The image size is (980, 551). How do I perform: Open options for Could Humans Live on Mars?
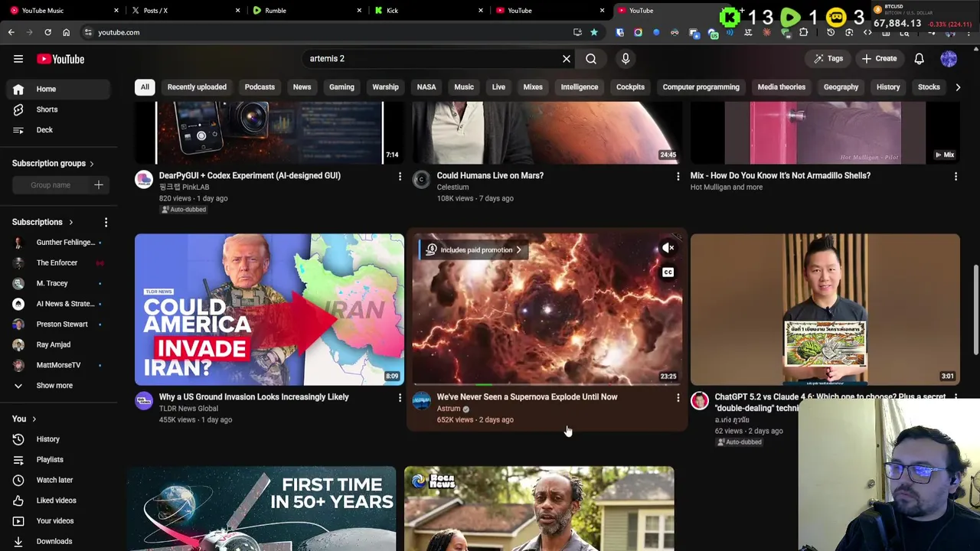pos(678,177)
